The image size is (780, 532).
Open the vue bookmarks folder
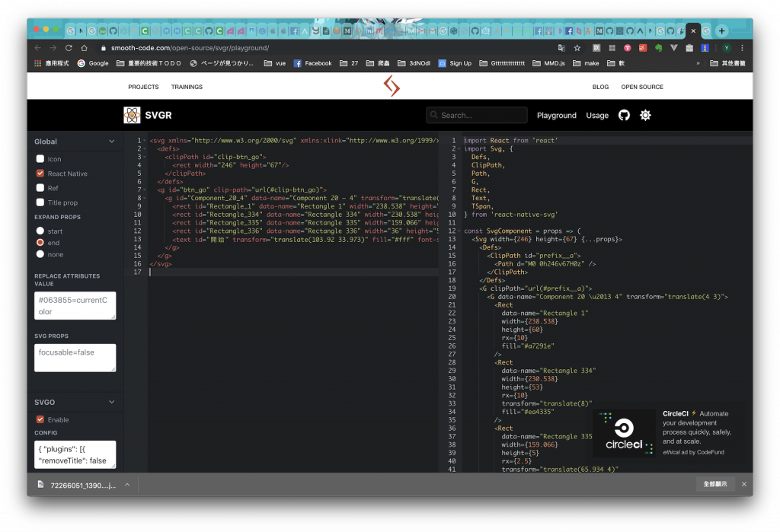click(274, 63)
